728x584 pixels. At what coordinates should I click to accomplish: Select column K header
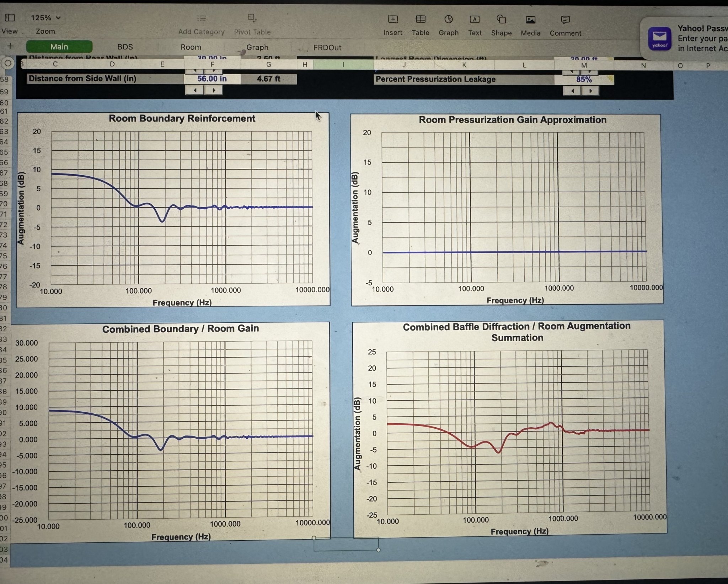point(464,65)
